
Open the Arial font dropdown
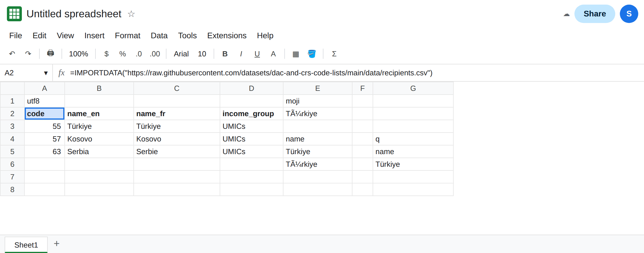(181, 54)
